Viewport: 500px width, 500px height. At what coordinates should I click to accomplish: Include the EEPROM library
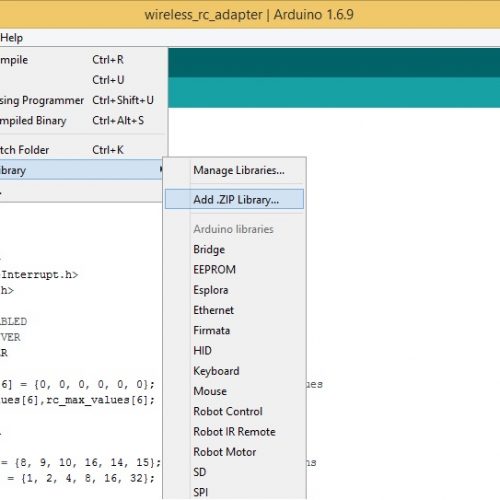coord(234,269)
